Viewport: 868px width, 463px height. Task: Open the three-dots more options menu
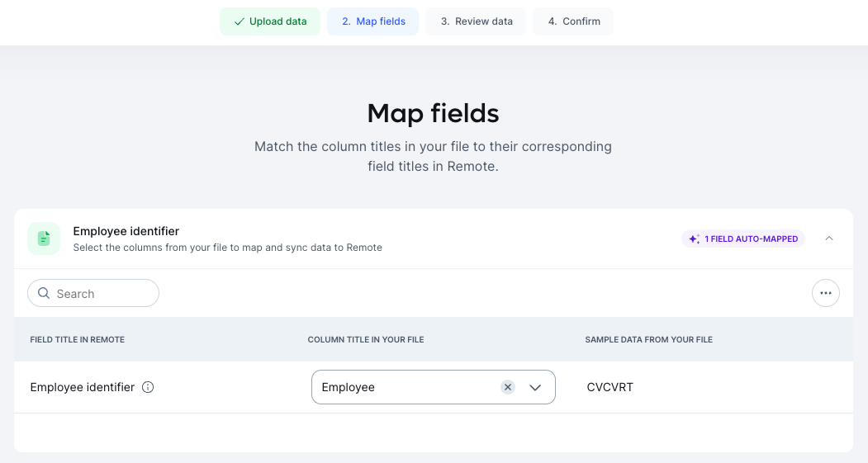(825, 293)
